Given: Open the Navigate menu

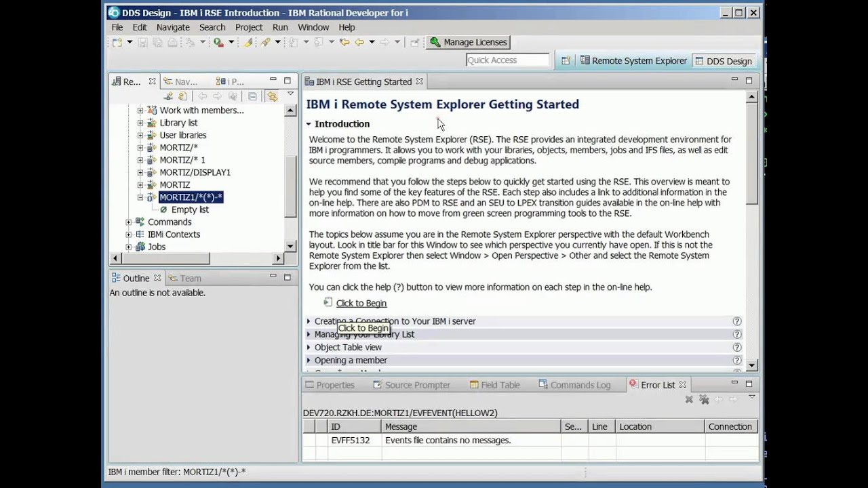Looking at the screenshot, I should (173, 27).
